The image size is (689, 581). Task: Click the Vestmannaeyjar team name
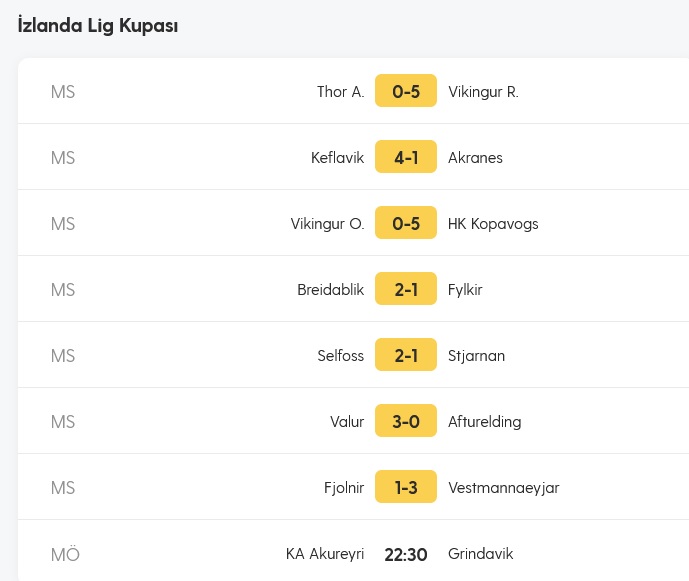(x=504, y=488)
